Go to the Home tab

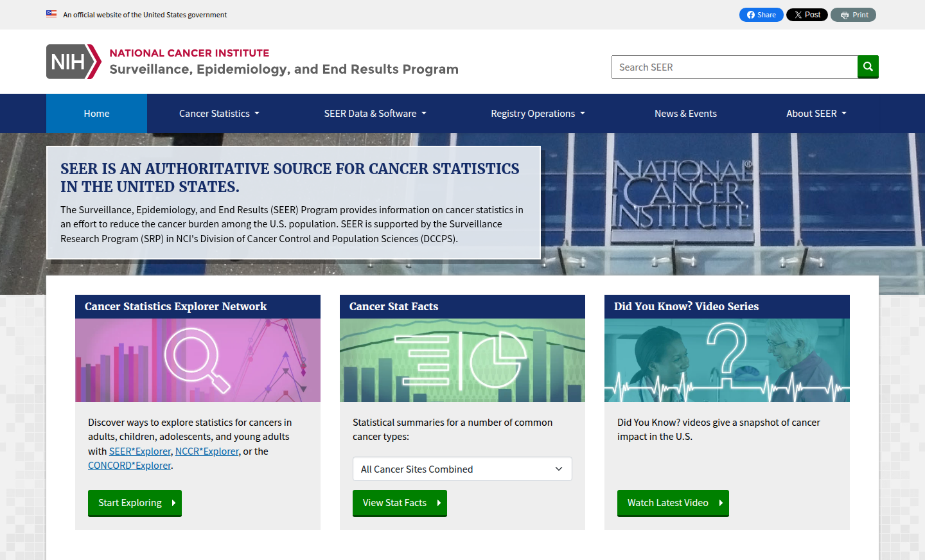click(96, 114)
